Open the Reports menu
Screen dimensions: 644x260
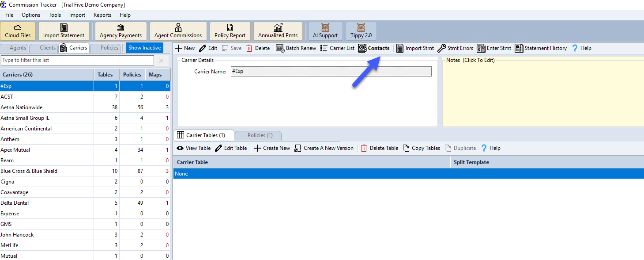102,15
